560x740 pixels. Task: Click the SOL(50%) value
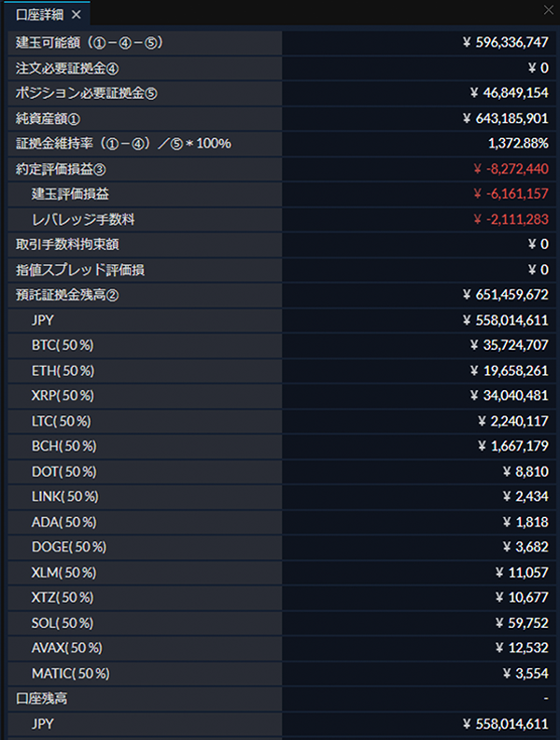coord(522,623)
